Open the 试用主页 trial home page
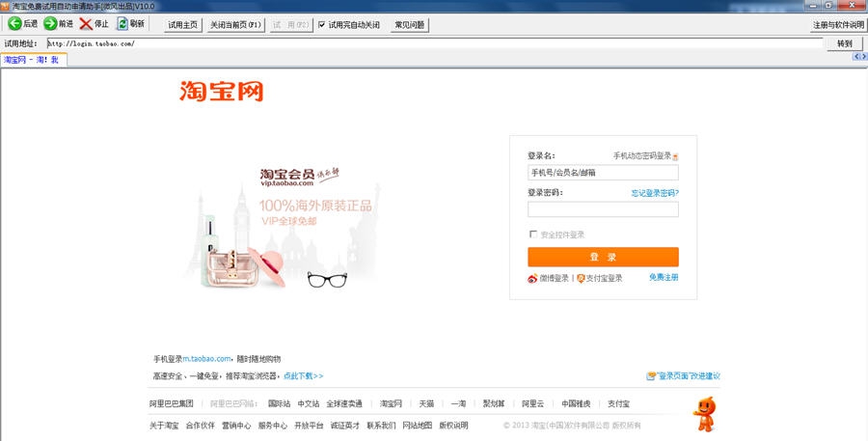 [x=182, y=25]
